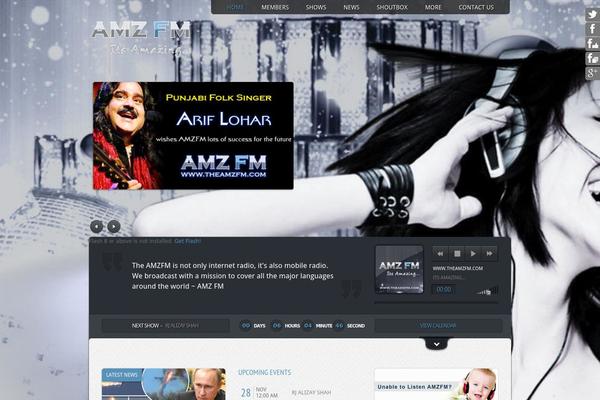Show previous slide in banner slider

pyautogui.click(x=96, y=227)
